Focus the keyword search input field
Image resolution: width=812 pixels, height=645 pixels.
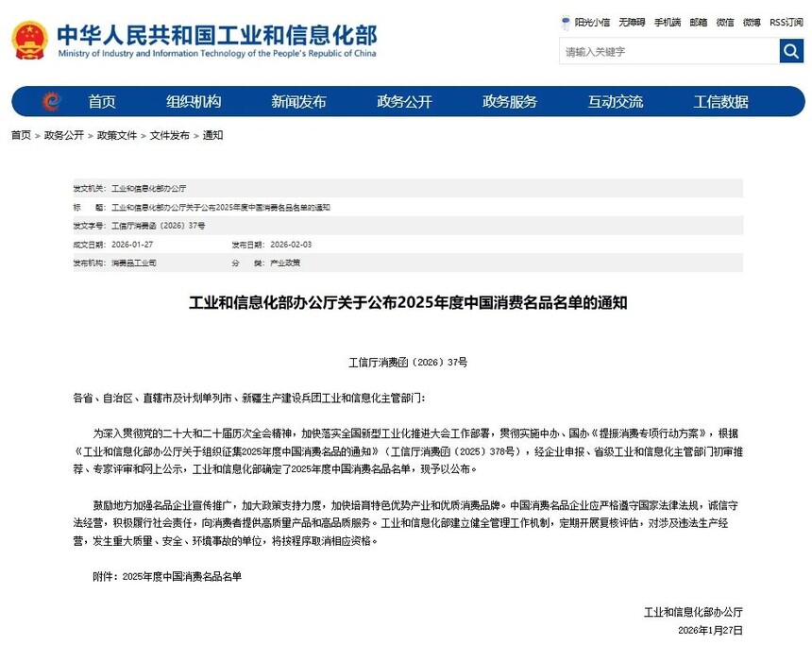[x=669, y=51]
